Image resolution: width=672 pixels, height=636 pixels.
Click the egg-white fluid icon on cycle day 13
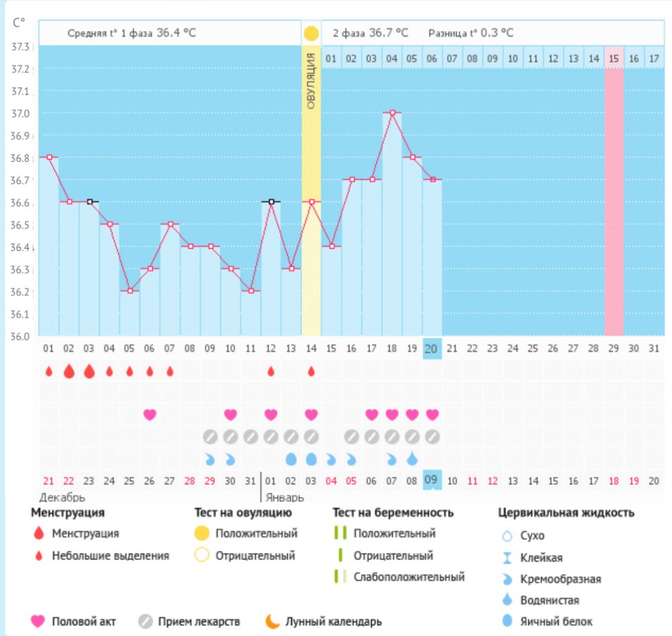(291, 459)
